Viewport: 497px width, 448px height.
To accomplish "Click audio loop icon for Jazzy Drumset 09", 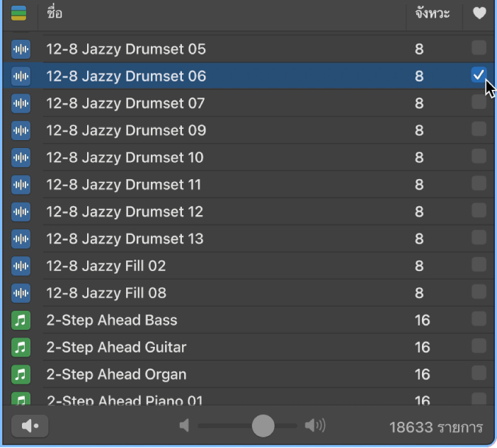I will click(21, 130).
